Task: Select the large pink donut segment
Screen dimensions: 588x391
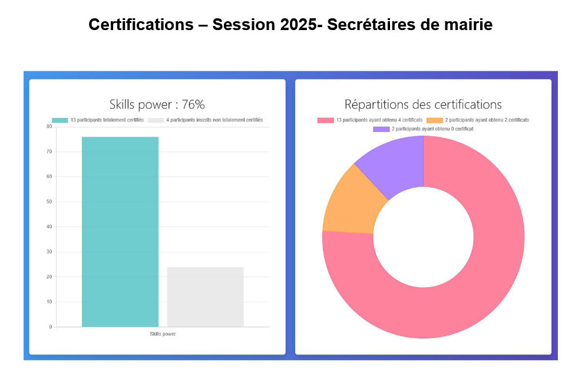Action: coord(471,283)
